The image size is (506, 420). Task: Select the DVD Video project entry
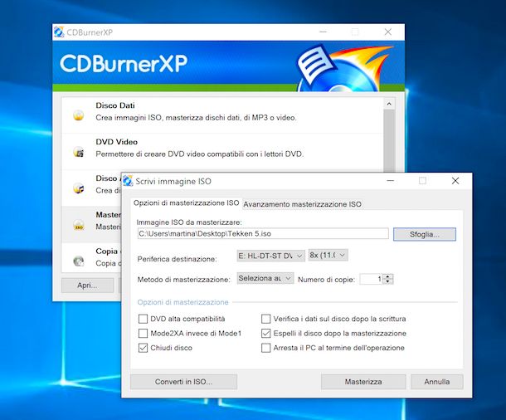222,151
